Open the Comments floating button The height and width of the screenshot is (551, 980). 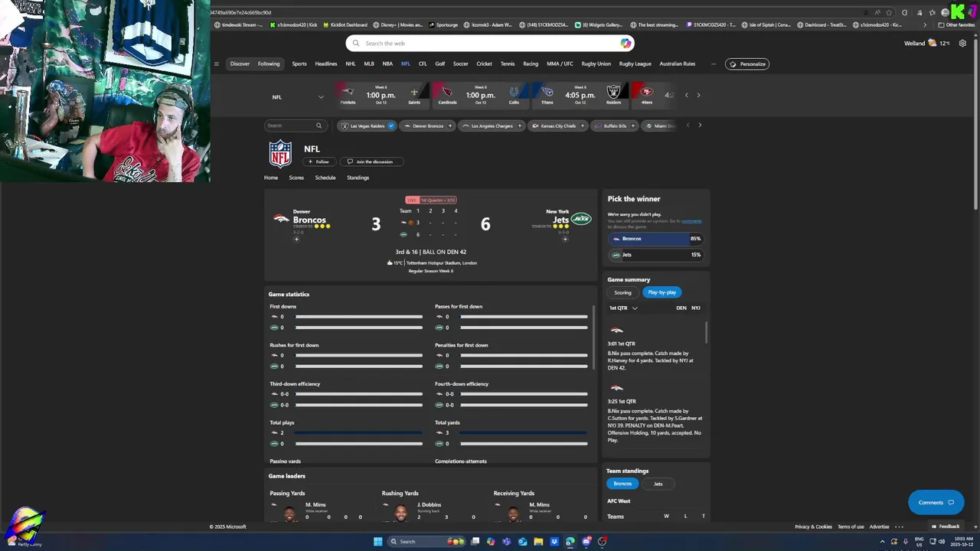[x=936, y=503]
